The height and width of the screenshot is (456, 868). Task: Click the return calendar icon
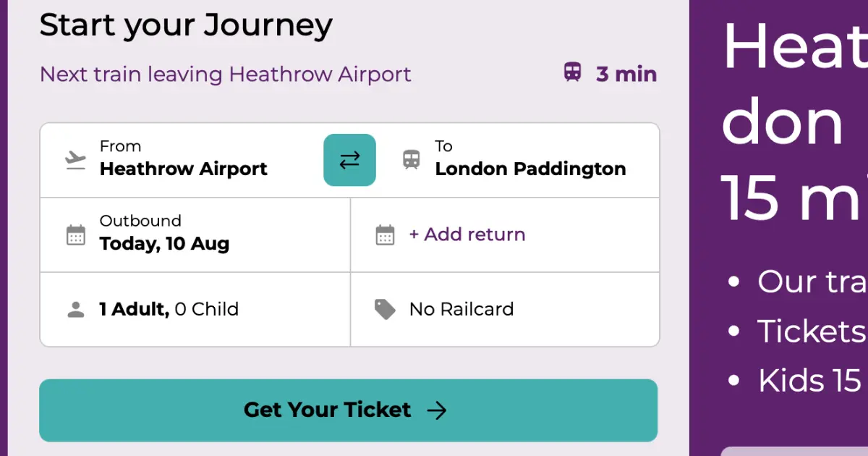point(386,235)
